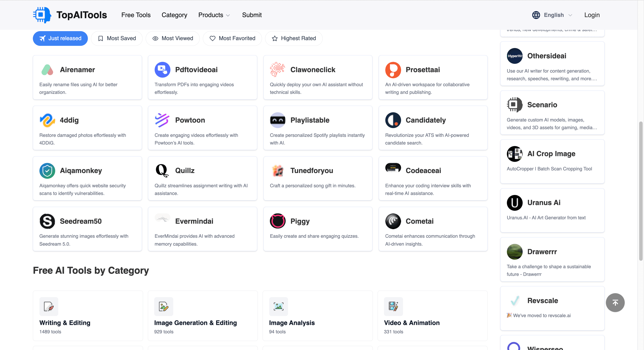Click the back-to-top arrow button

click(x=615, y=303)
